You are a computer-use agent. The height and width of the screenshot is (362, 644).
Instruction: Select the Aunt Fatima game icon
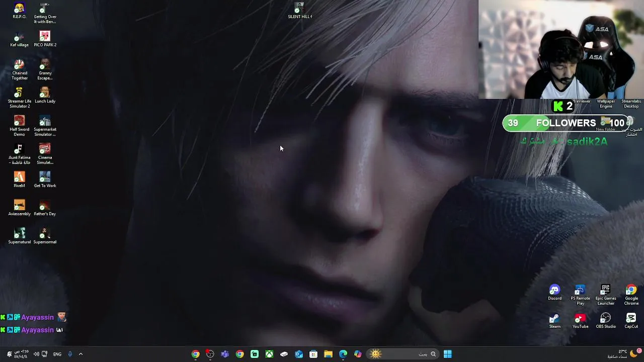(19, 154)
